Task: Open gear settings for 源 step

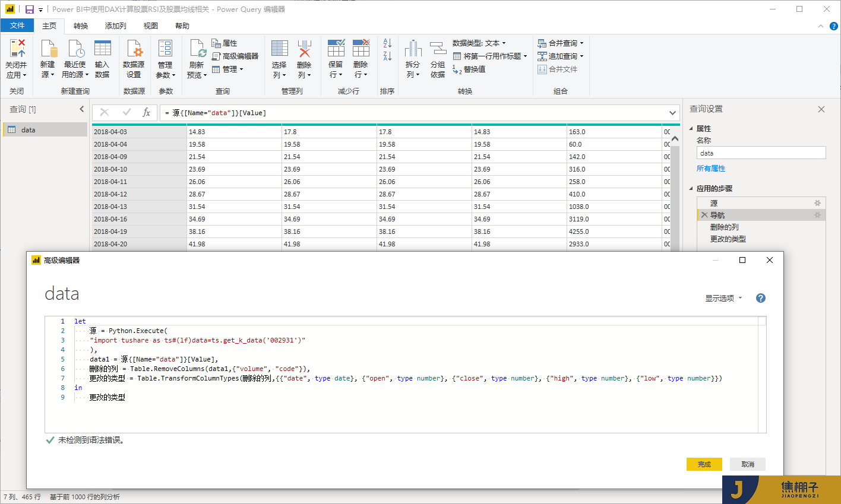Action: click(x=817, y=203)
